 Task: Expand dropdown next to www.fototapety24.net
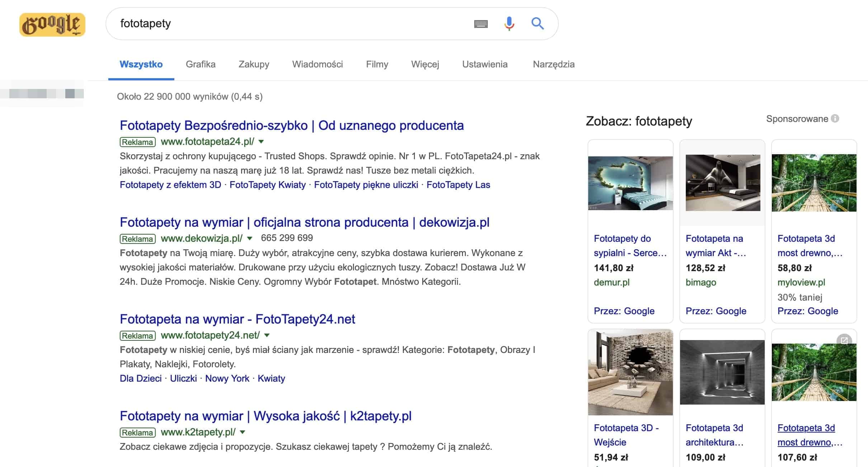266,335
